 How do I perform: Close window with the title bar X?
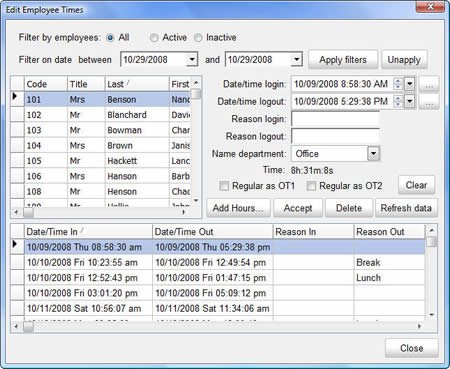[x=430, y=7]
